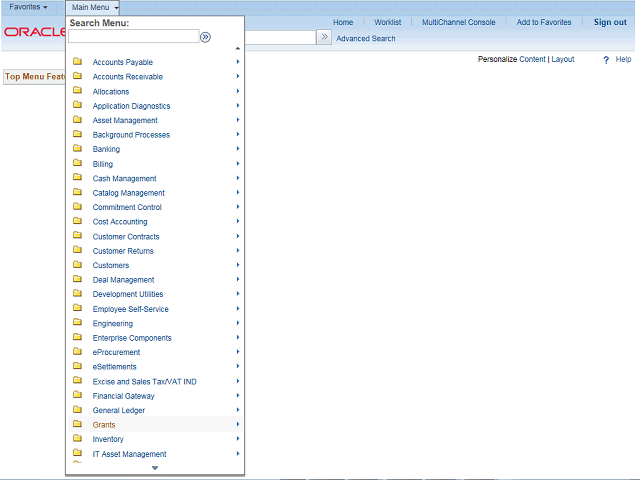This screenshot has height=480, width=640.
Task: Click the Catalog Management folder icon
Action: tap(77, 192)
